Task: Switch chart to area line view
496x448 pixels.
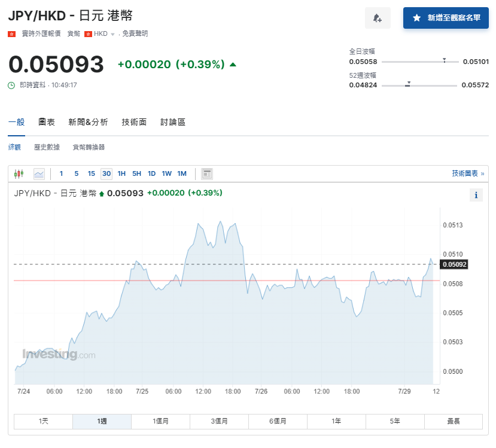Action: coord(39,174)
